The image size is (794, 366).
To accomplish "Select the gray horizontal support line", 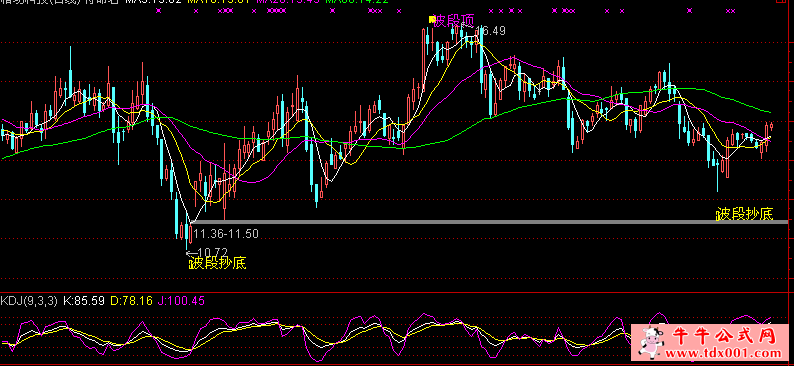I will [488, 222].
